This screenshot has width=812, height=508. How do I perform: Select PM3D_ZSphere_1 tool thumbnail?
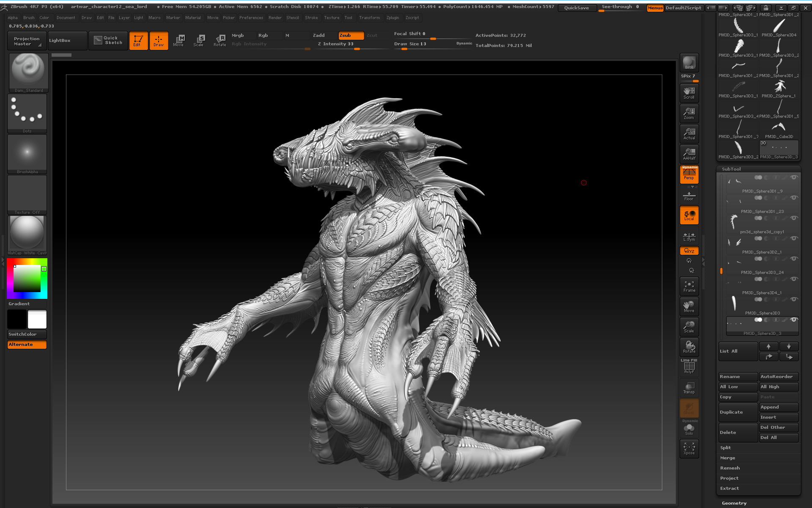779,88
